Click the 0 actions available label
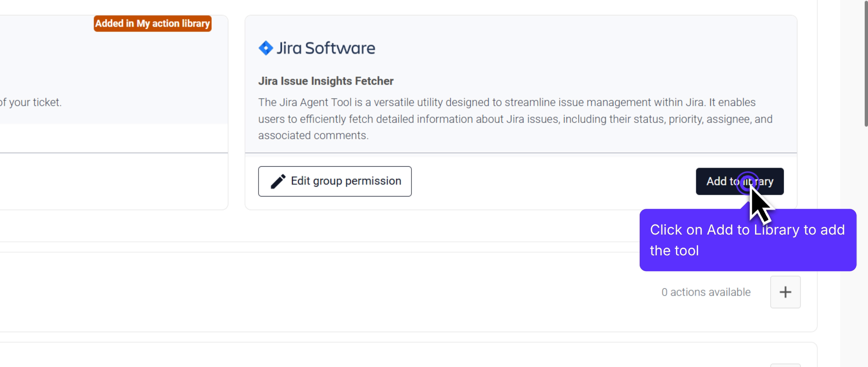Viewport: 868px width, 367px height. coord(706,292)
